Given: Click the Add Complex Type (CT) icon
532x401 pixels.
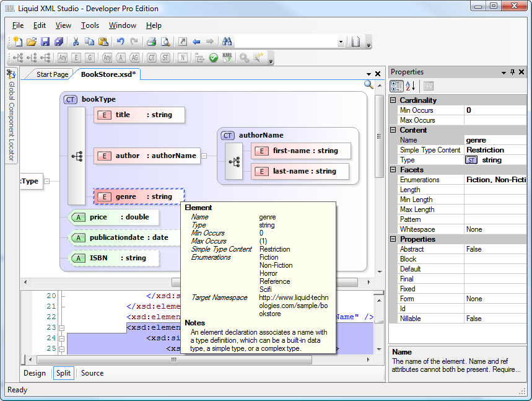Looking at the screenshot, I should coord(152,58).
